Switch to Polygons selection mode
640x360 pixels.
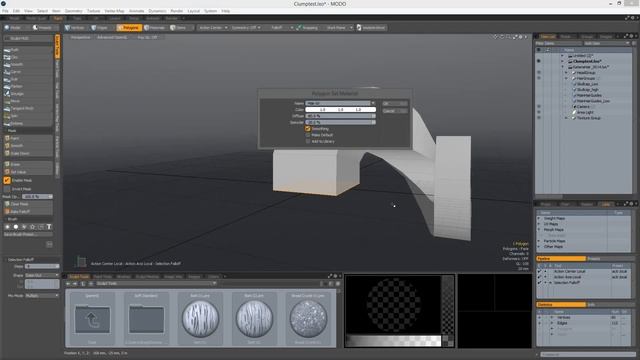tap(129, 28)
